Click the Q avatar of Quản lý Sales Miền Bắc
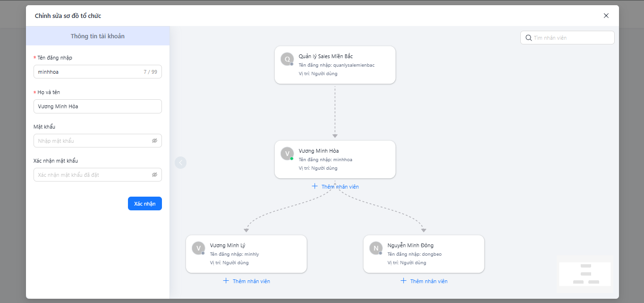Image resolution: width=644 pixels, height=303 pixels. click(287, 59)
